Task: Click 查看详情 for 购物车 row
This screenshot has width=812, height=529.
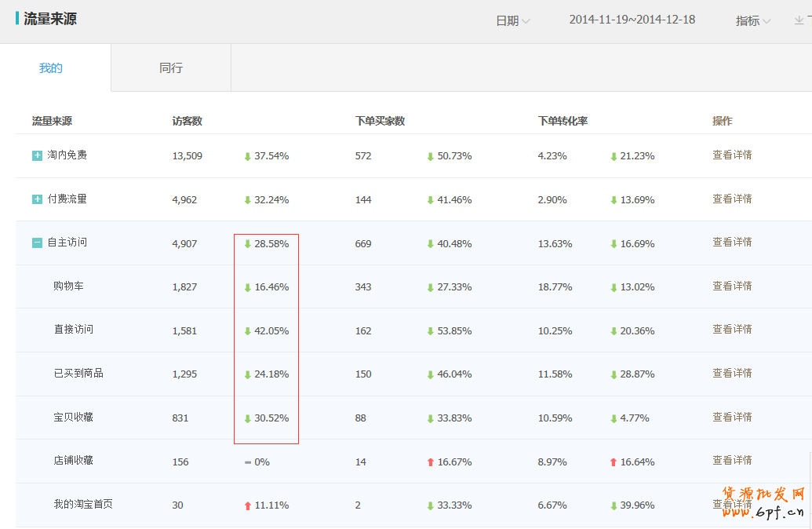Action: pyautogui.click(x=732, y=286)
